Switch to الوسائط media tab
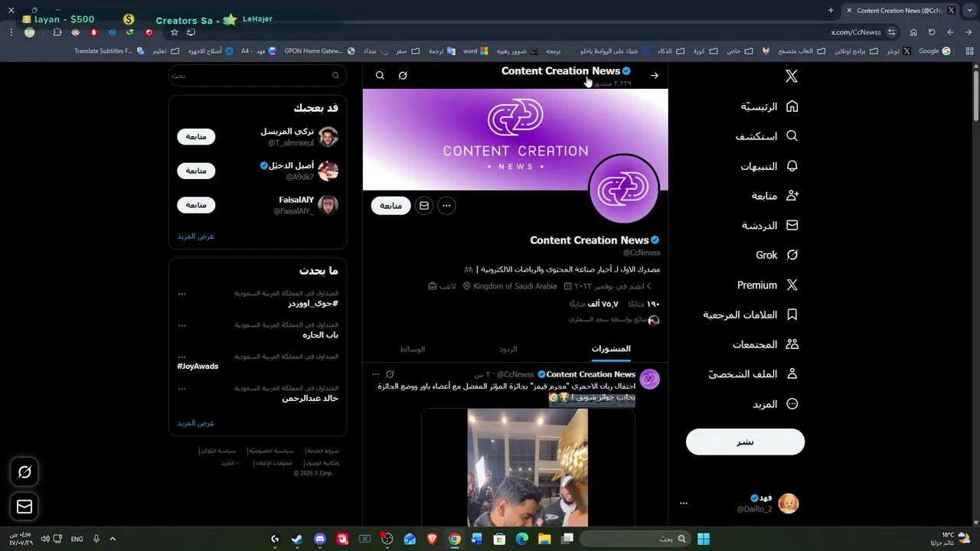This screenshot has height=551, width=980. pyautogui.click(x=413, y=349)
